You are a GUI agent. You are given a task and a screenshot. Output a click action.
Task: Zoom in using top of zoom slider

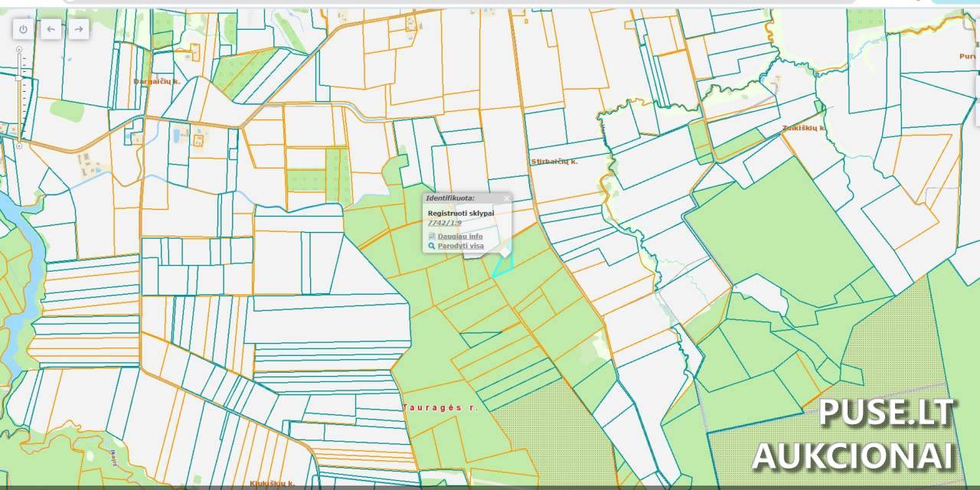19,50
